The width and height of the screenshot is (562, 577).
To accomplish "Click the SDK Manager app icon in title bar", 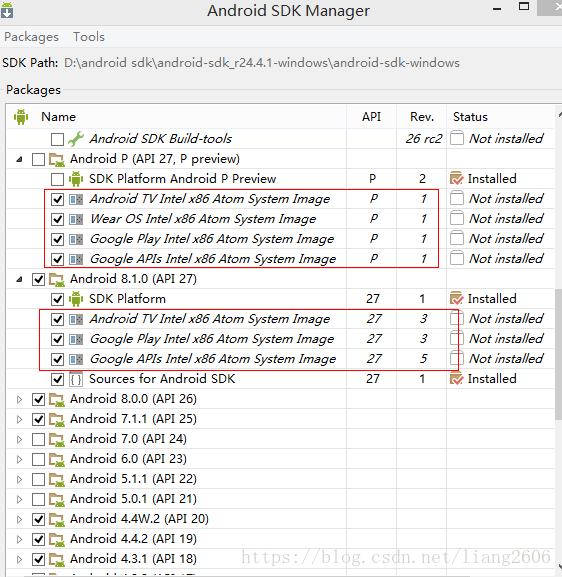I will (x=7, y=10).
